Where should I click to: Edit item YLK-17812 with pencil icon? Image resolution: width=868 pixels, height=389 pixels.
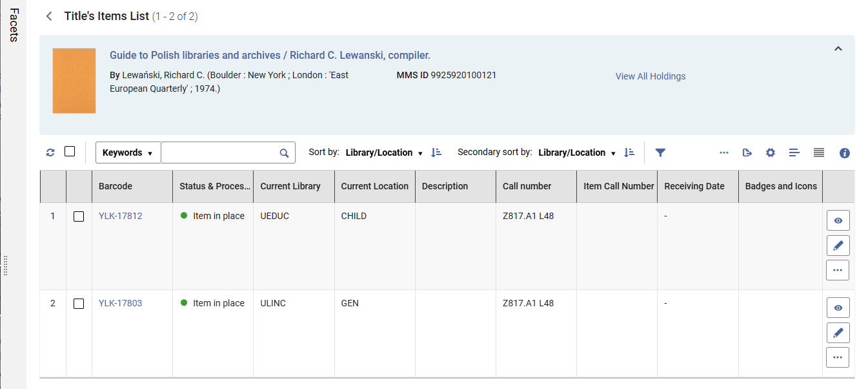838,246
